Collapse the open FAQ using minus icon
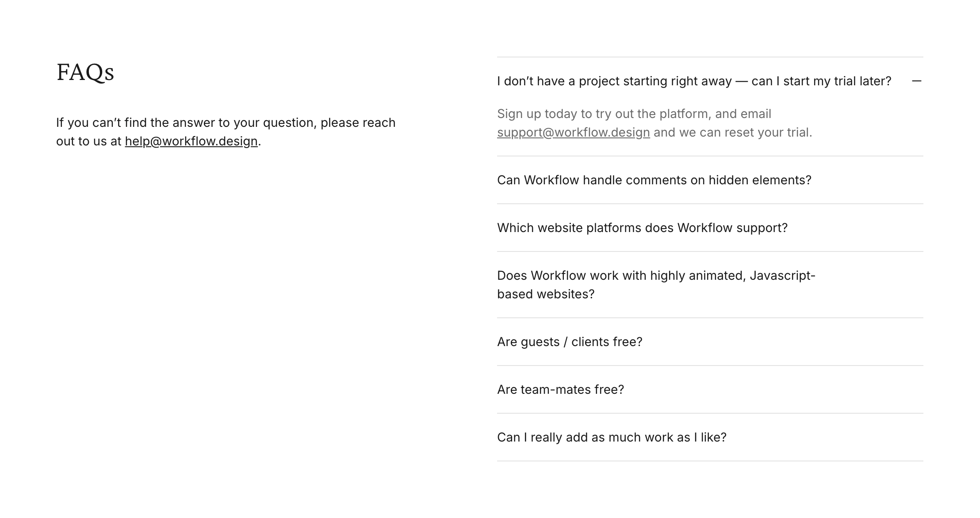 point(916,81)
